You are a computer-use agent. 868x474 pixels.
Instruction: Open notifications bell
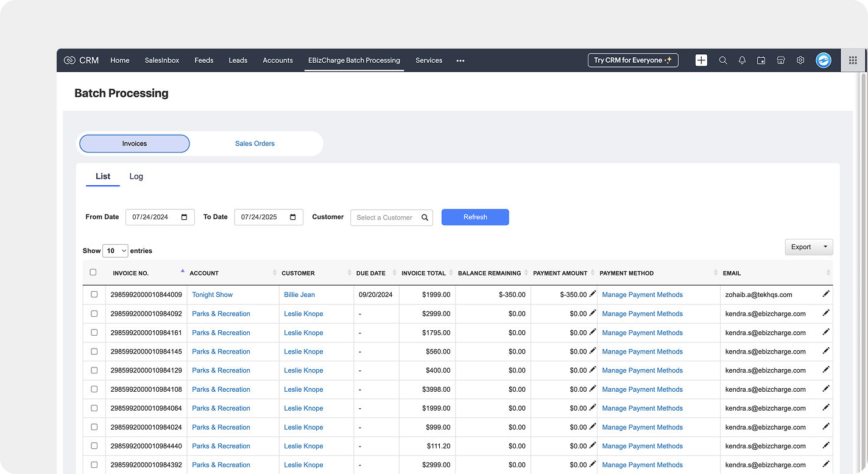click(x=742, y=60)
